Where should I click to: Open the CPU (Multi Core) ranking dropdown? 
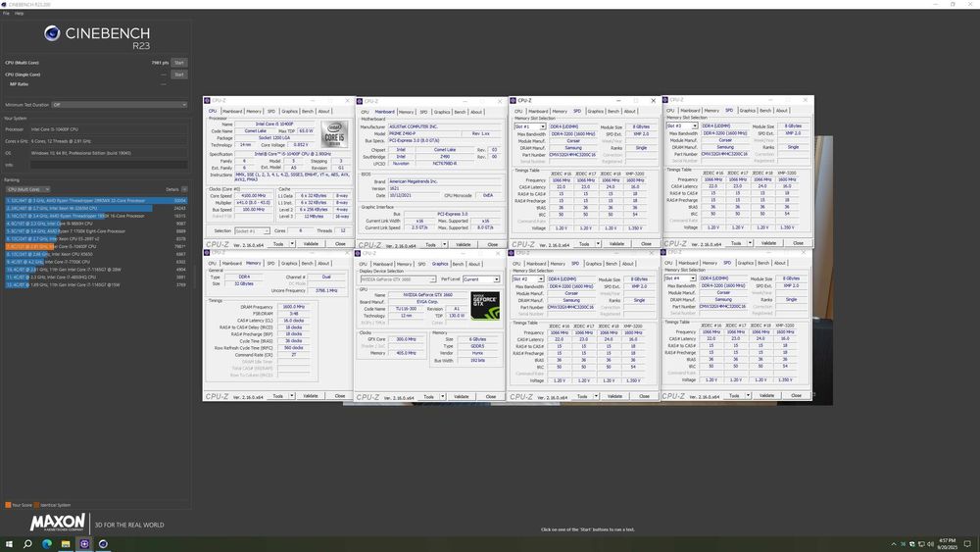(27, 189)
